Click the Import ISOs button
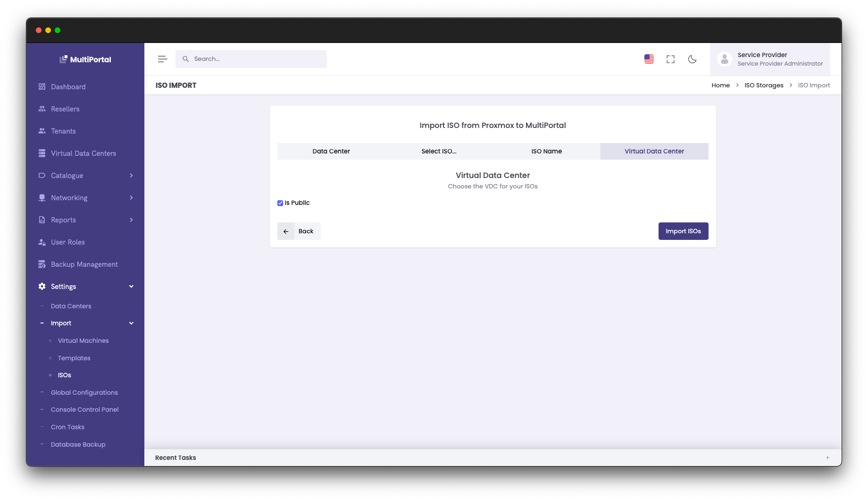The height and width of the screenshot is (501, 868). pyautogui.click(x=683, y=231)
